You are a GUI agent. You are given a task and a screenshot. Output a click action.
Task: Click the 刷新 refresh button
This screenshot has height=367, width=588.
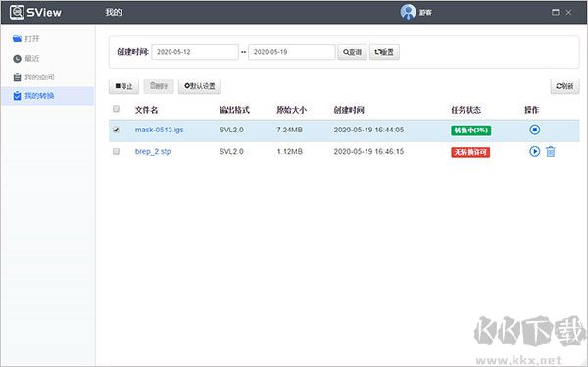[564, 86]
